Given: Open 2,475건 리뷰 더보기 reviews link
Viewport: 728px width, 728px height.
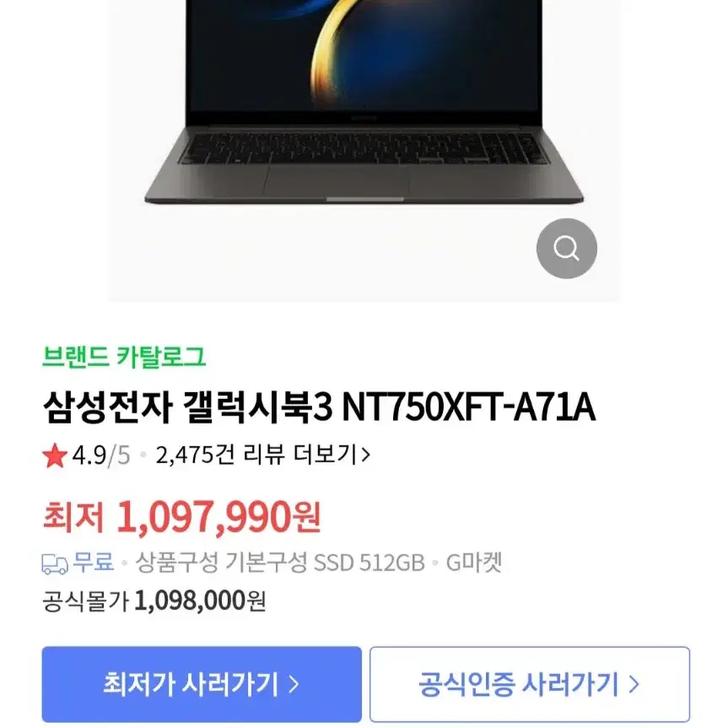Looking at the screenshot, I should pos(263,455).
